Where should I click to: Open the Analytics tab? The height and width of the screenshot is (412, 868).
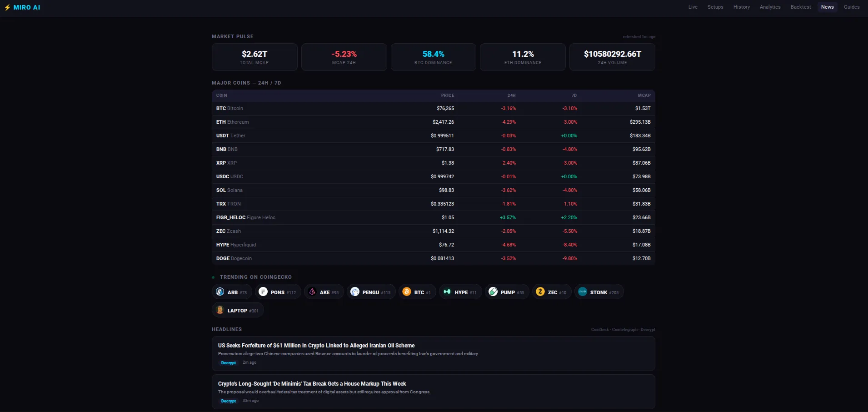pos(770,7)
